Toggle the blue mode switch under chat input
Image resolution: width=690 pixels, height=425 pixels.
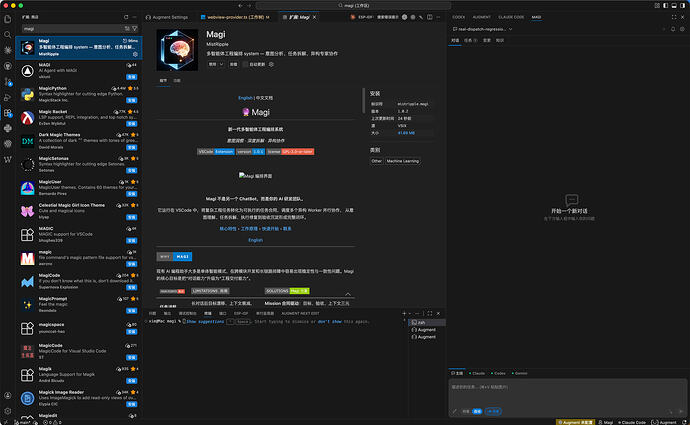477,411
